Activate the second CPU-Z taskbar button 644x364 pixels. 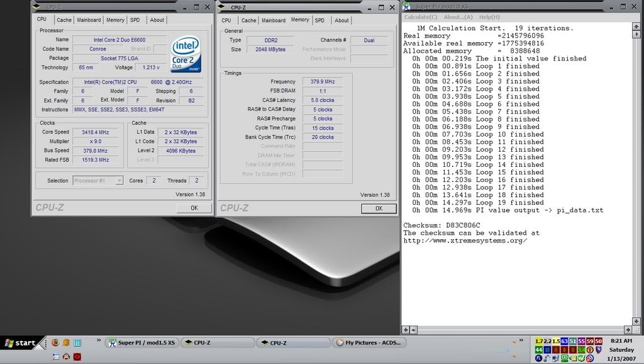click(x=293, y=343)
